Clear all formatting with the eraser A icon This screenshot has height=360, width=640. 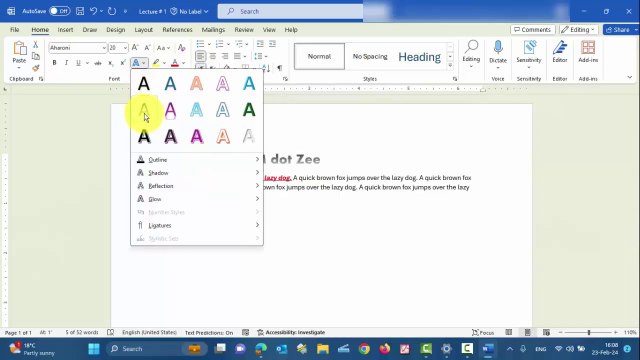click(182, 48)
